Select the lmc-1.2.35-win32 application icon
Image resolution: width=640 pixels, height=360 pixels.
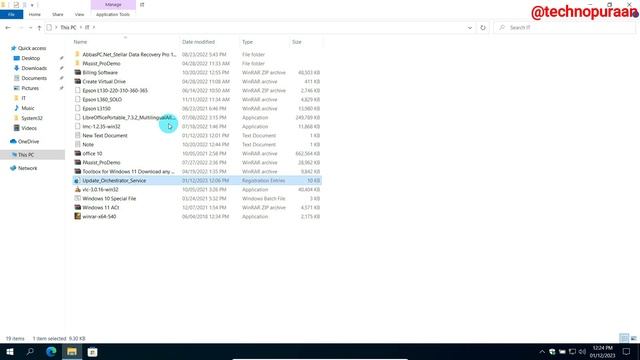(78, 126)
